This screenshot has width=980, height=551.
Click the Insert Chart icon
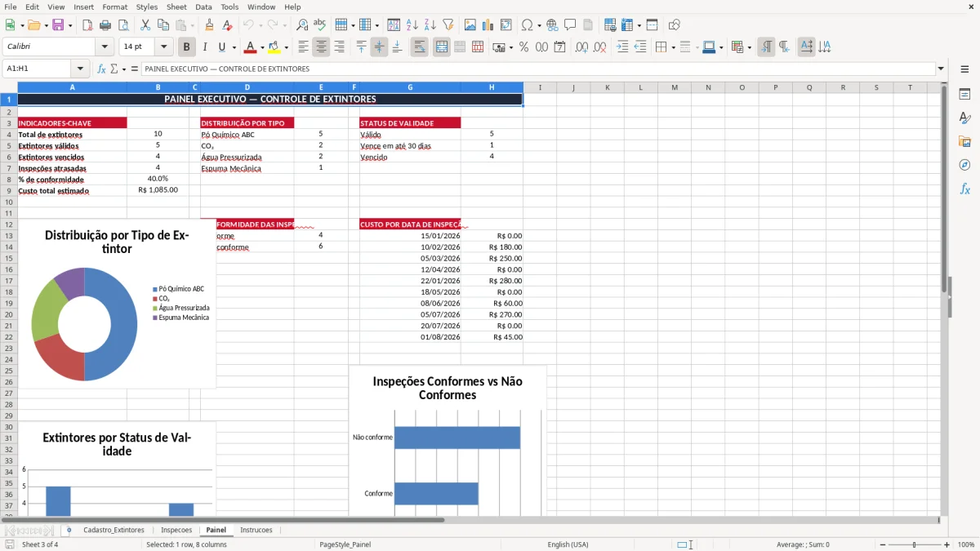(x=488, y=25)
